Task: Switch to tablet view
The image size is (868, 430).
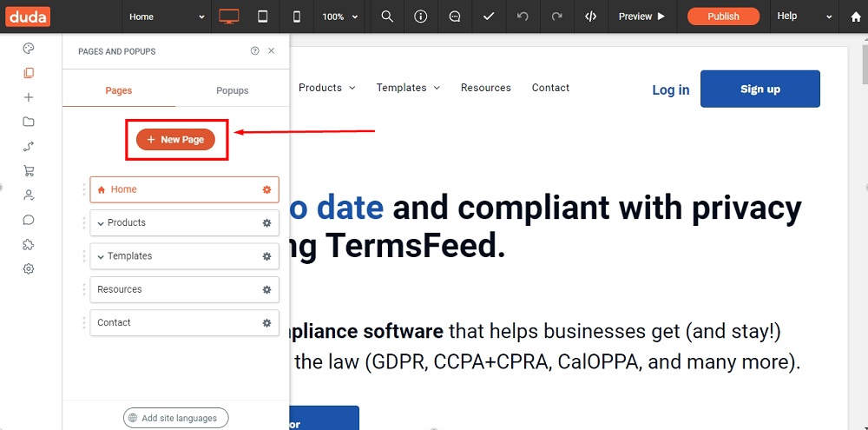Action: pos(263,17)
